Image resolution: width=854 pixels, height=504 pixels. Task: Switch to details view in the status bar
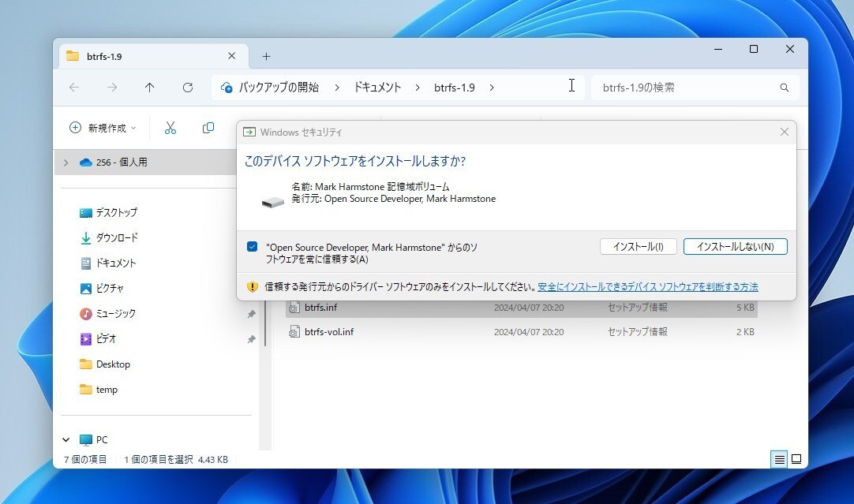tap(778, 458)
